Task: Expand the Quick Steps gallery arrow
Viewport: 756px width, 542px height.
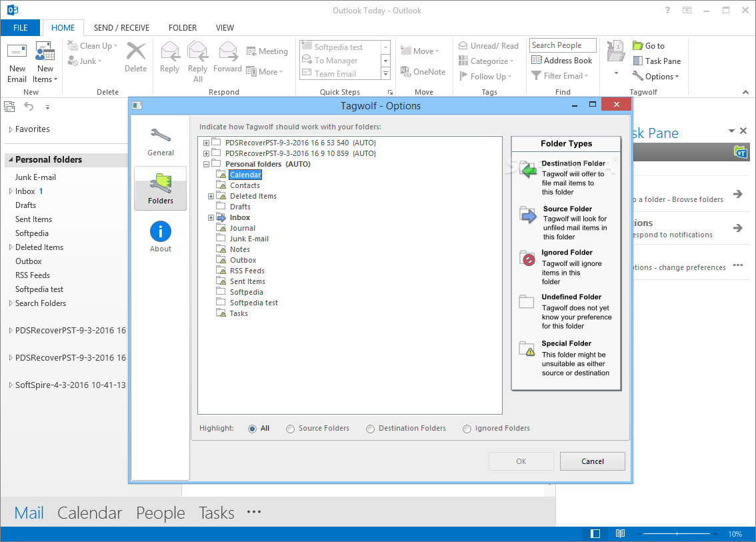Action: 386,74
